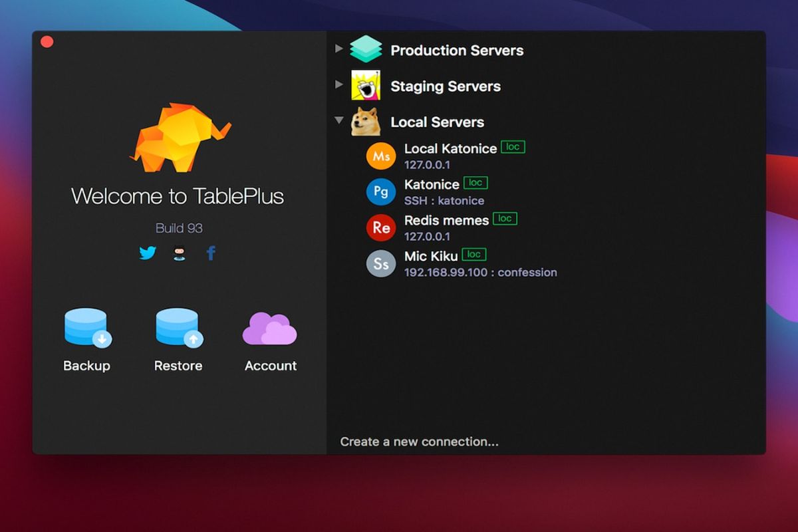The image size is (798, 532).
Task: Expand the Production Servers group arrow
Action: 339,49
